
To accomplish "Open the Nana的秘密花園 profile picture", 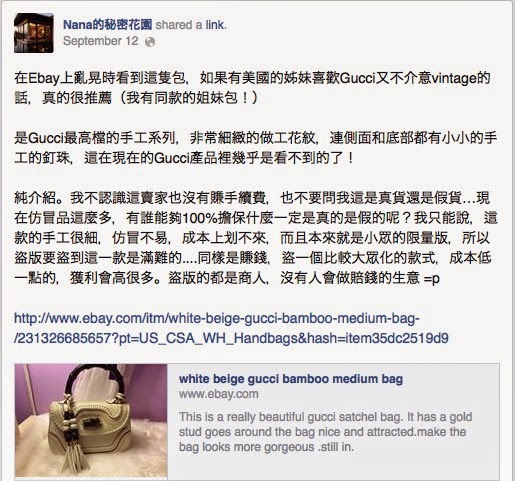I will pos(34,33).
